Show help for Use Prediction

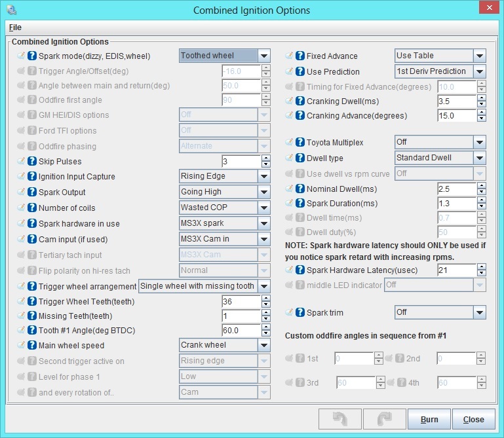point(300,71)
